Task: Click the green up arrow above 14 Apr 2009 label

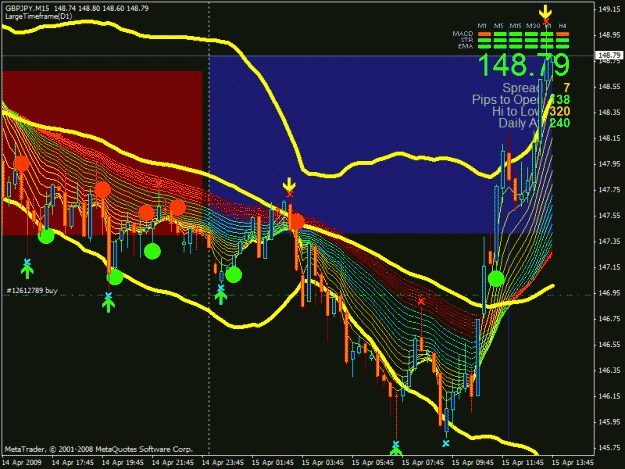Action: pos(27,272)
